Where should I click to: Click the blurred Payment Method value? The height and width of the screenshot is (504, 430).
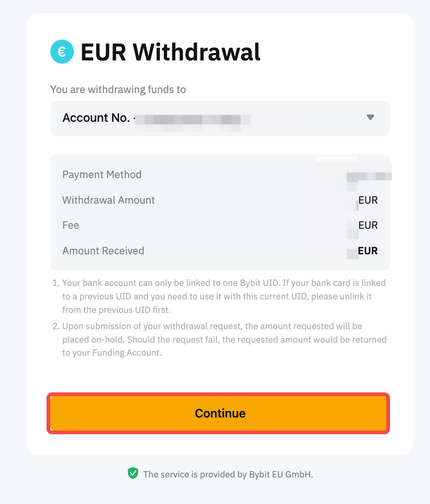coord(369,177)
